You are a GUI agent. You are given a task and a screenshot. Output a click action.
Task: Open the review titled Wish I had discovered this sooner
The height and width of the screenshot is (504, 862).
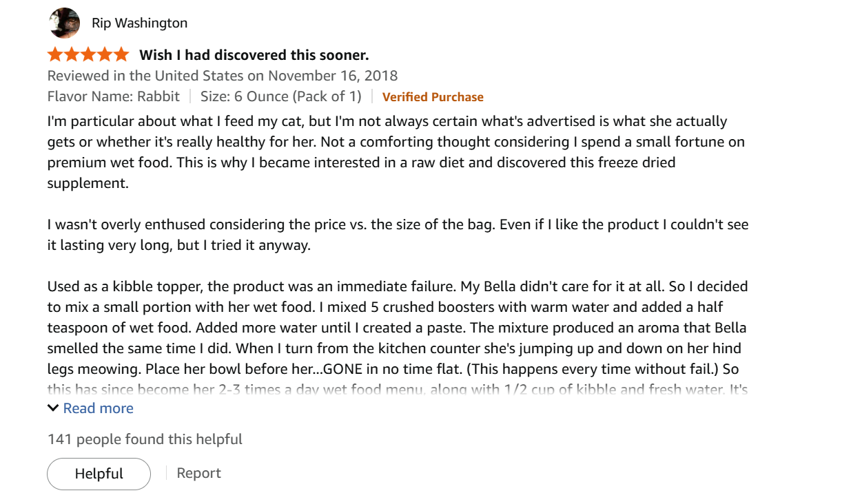point(254,54)
